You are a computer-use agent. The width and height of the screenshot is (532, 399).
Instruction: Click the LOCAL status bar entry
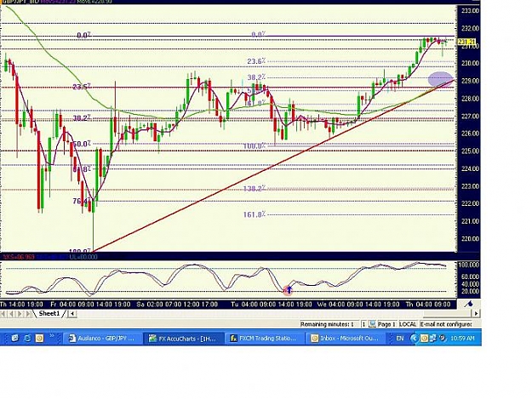pos(408,324)
